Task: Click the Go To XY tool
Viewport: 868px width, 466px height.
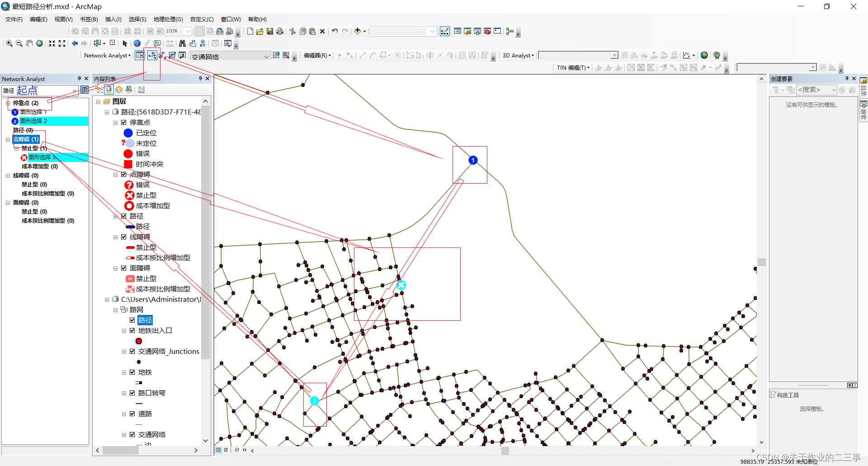Action: (203, 43)
